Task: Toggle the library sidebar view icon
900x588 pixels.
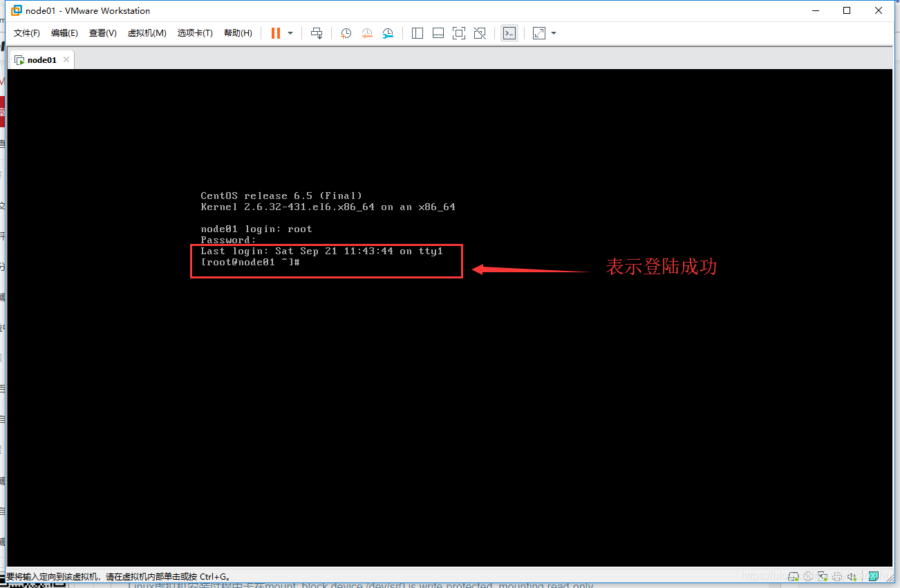Action: pyautogui.click(x=418, y=33)
